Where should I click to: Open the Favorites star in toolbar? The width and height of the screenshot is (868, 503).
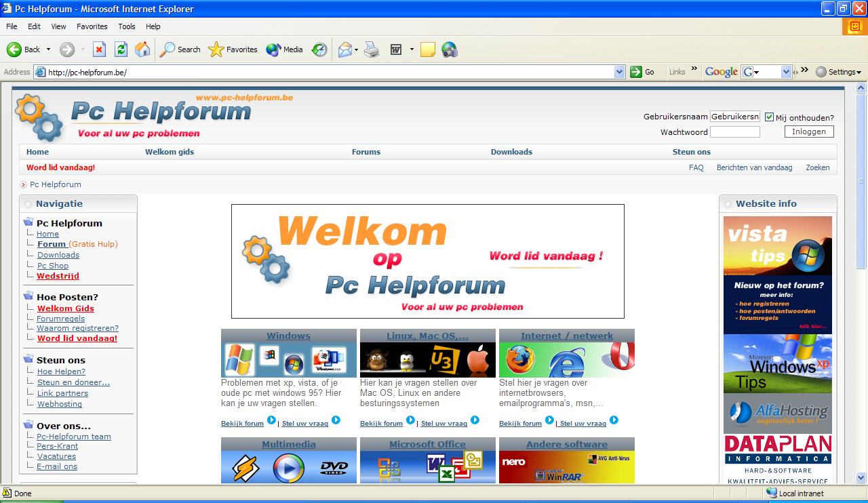pos(233,49)
